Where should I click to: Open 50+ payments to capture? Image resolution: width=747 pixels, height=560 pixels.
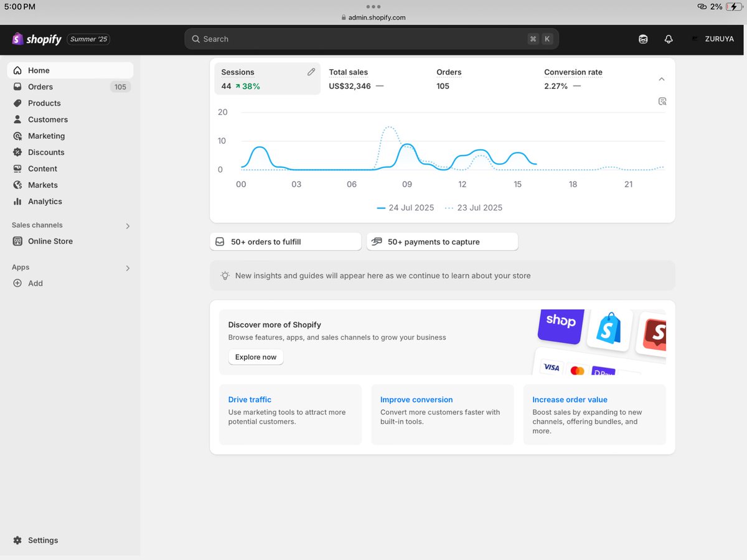tap(443, 241)
